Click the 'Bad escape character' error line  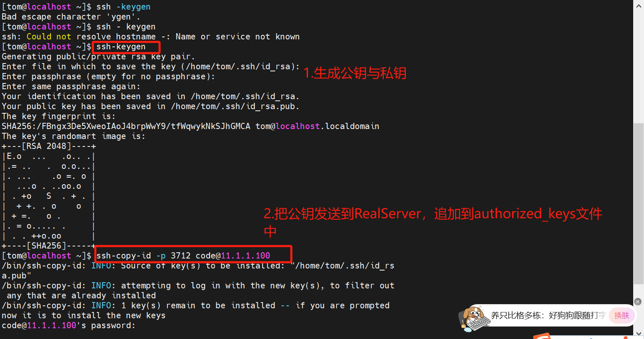71,17
